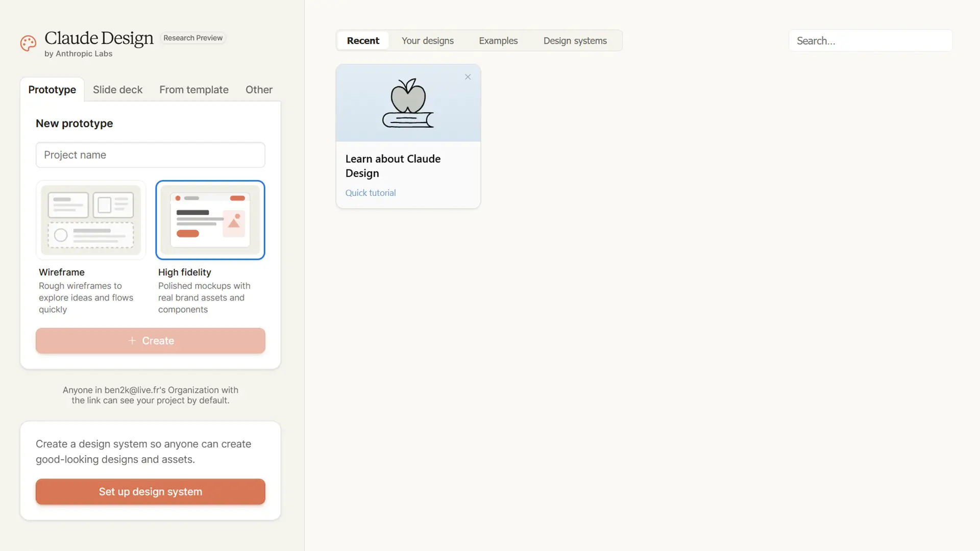Viewport: 980px width, 551px height.
Task: Click the Claude Design heading text
Action: pos(99,38)
